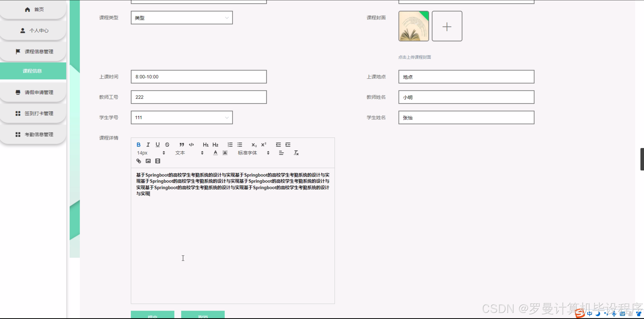Insert blockquote in course details

(x=182, y=145)
